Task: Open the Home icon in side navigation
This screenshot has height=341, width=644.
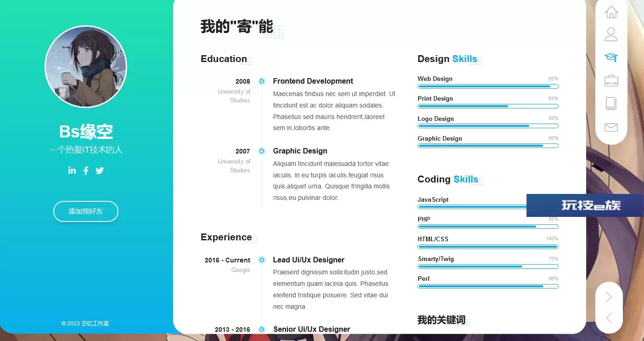Action: point(611,12)
